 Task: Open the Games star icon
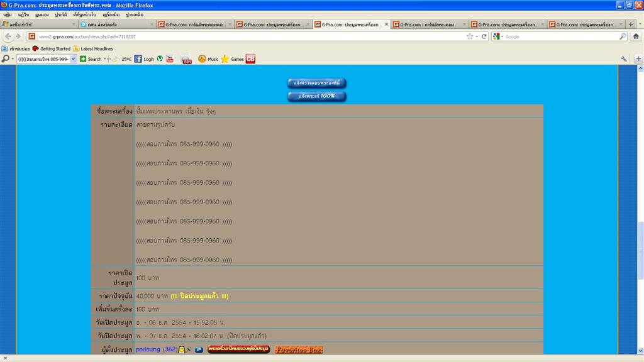point(225,59)
